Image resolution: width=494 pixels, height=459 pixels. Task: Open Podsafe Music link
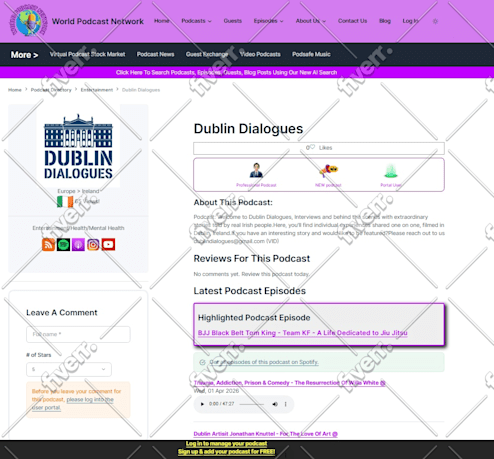pyautogui.click(x=311, y=54)
